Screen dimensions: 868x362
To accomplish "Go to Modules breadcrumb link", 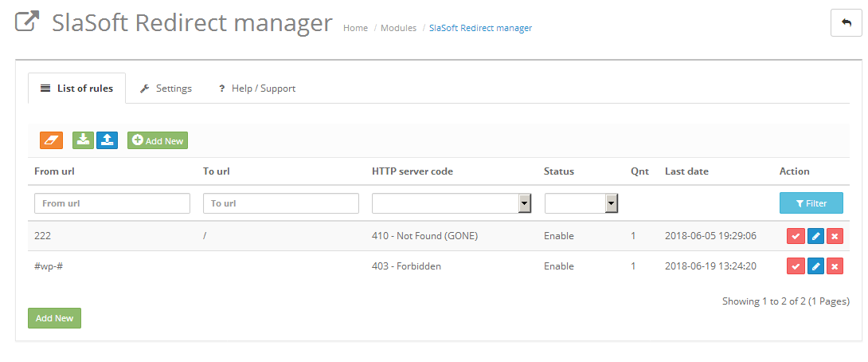I will coord(399,28).
